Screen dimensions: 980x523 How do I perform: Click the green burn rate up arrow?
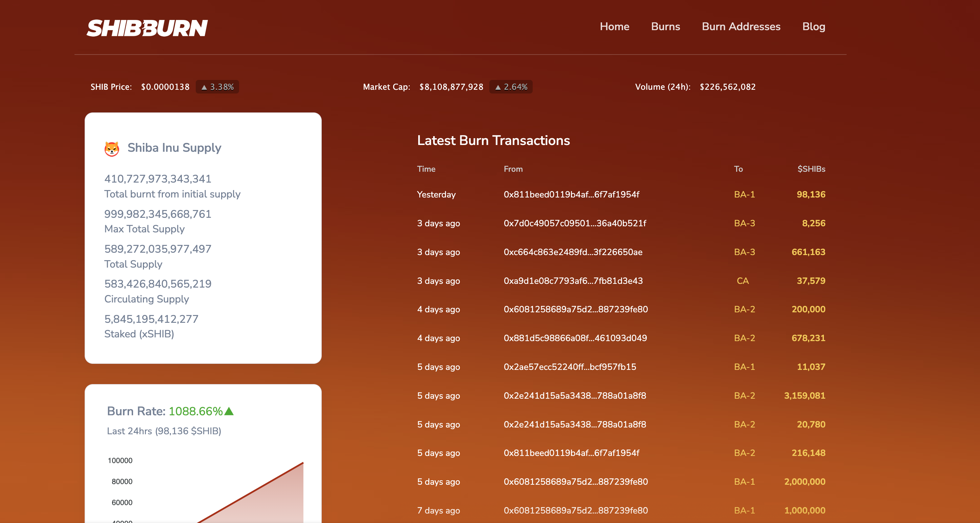click(229, 411)
